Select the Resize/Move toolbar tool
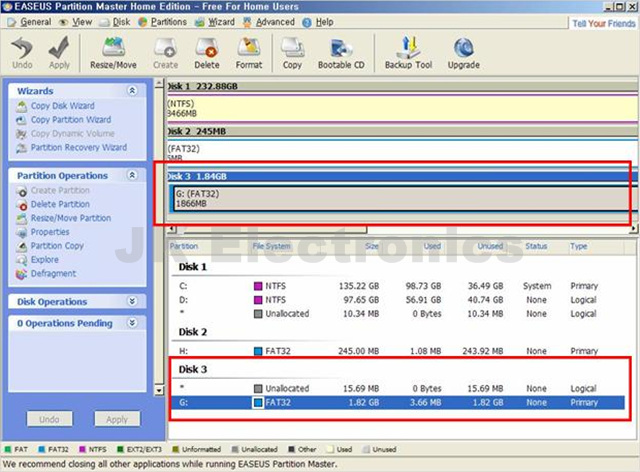The image size is (640, 472). (x=113, y=53)
